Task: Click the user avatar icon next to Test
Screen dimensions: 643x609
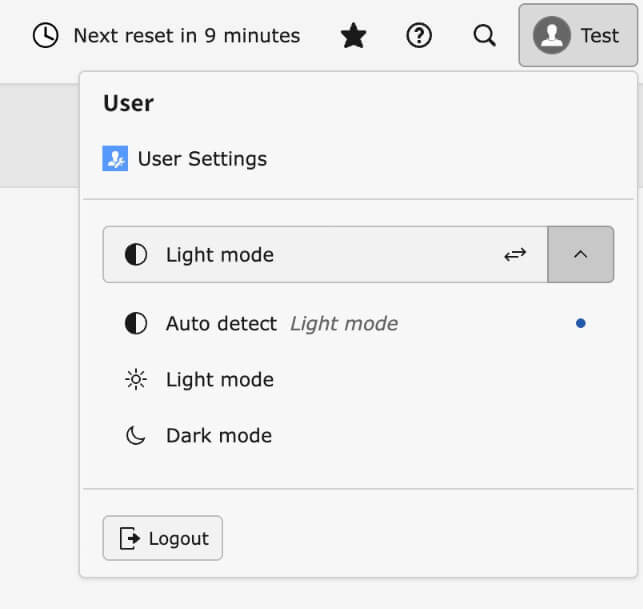Action: [551, 36]
